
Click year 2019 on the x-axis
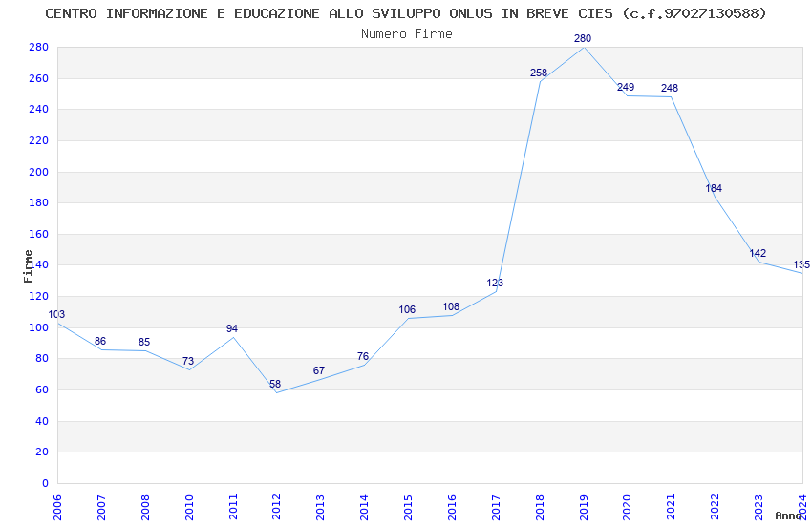click(x=584, y=503)
